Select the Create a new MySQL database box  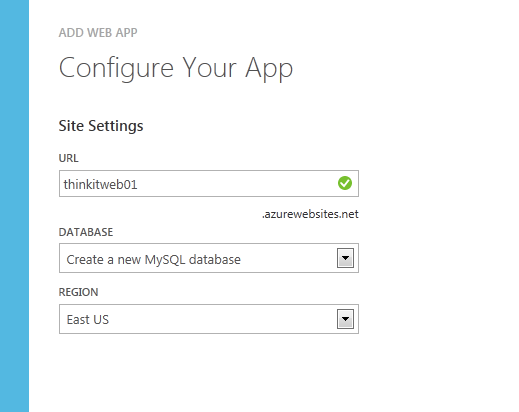pyautogui.click(x=209, y=258)
